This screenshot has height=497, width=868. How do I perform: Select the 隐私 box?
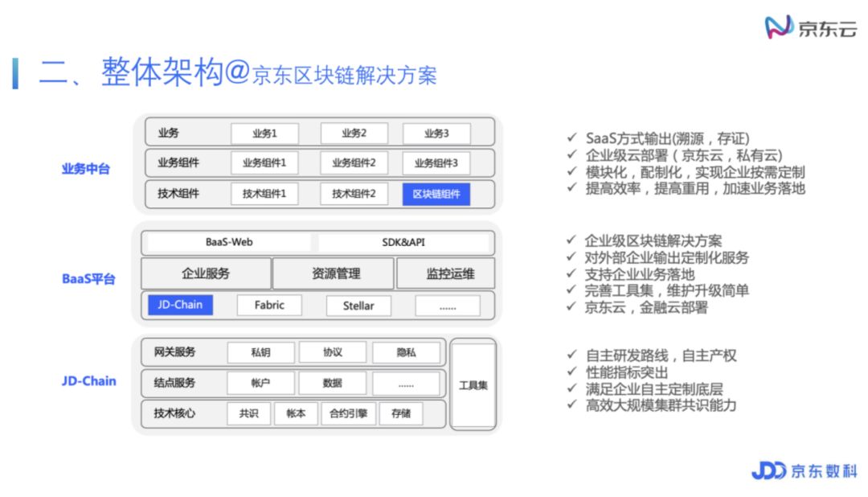[407, 352]
